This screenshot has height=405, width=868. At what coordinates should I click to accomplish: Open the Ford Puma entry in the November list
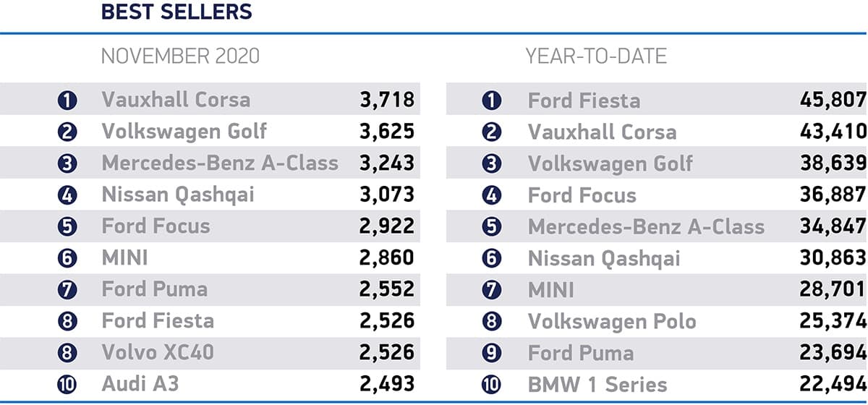155,289
